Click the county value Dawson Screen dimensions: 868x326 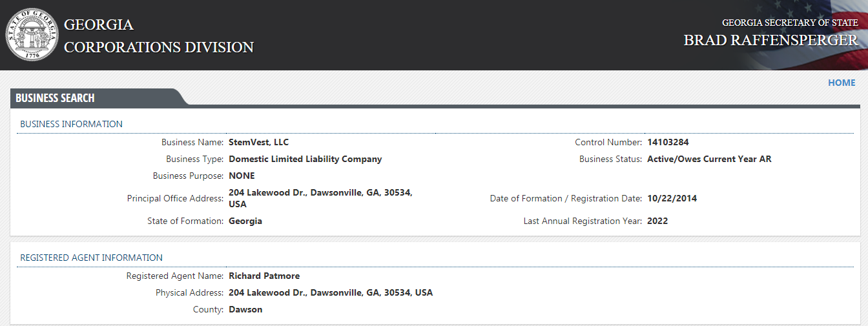click(245, 309)
